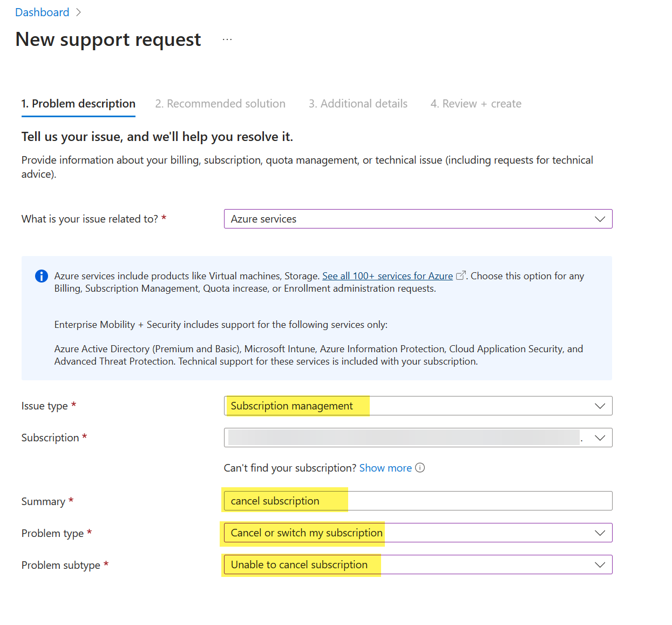Click the 'New support request' heading
This screenshot has width=672, height=625.
(108, 39)
